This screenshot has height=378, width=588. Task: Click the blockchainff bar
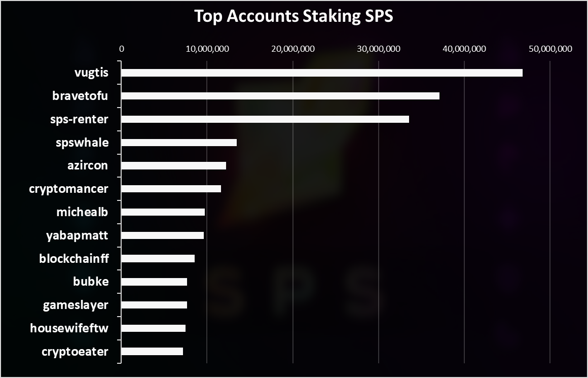[x=158, y=259]
